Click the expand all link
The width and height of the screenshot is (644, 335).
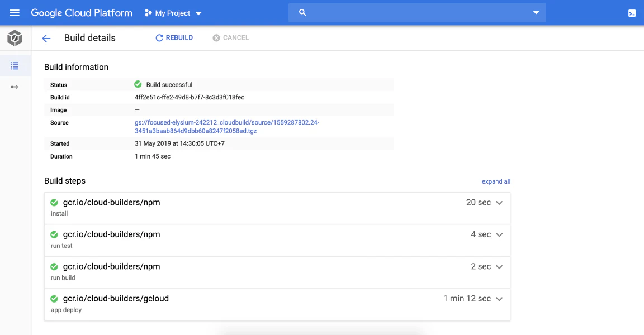pos(496,181)
